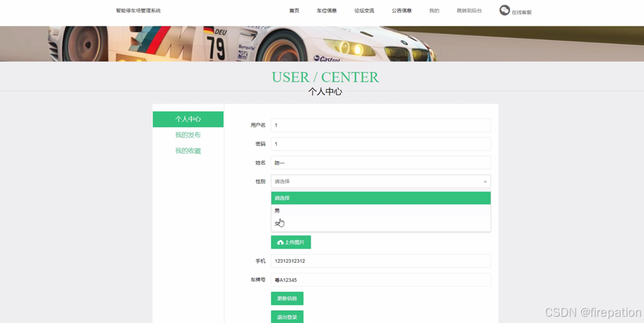Click the online customer service chat icon
Screen dimensions: 644x323
click(x=504, y=10)
